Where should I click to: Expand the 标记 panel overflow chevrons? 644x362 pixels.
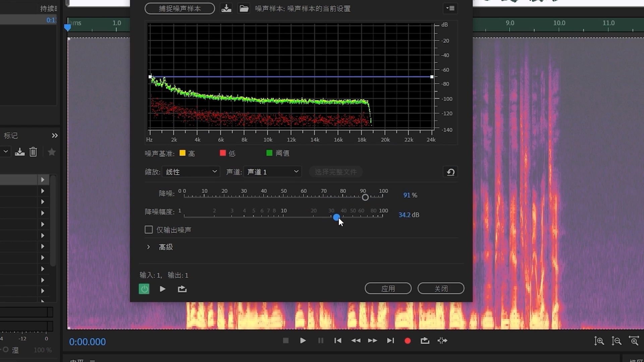(55, 136)
